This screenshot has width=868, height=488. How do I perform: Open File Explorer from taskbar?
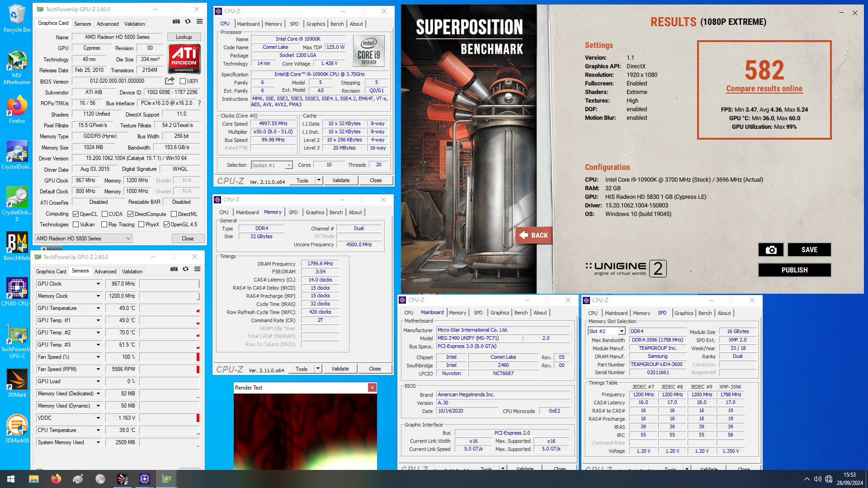coord(34,479)
